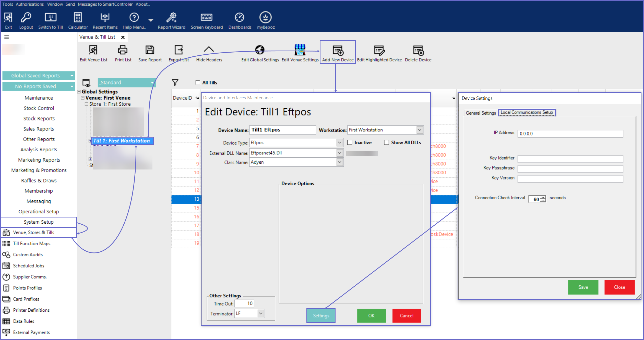This screenshot has height=340, width=644.
Task: Open the Device Type dropdown
Action: tap(339, 142)
